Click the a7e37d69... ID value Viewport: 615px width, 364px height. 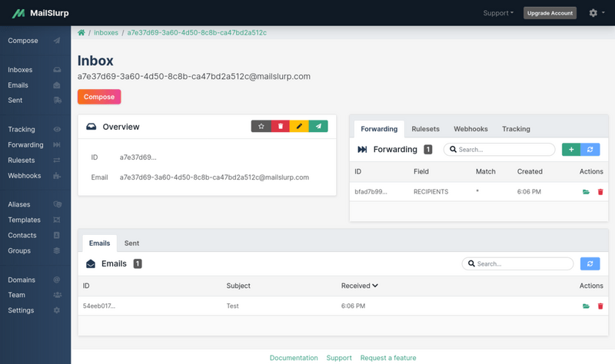coord(138,157)
